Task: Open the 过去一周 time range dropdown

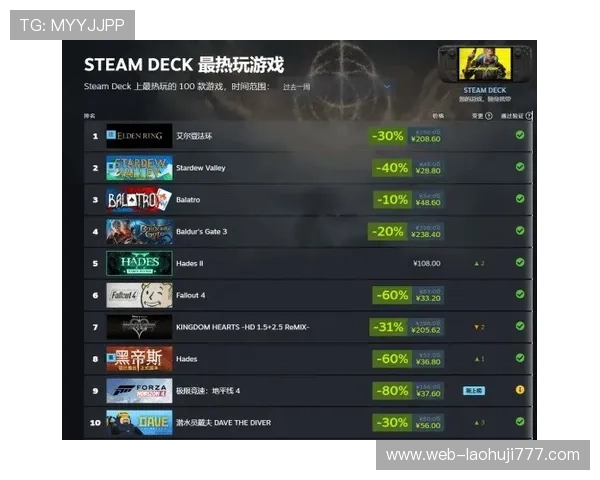Action: click(336, 87)
